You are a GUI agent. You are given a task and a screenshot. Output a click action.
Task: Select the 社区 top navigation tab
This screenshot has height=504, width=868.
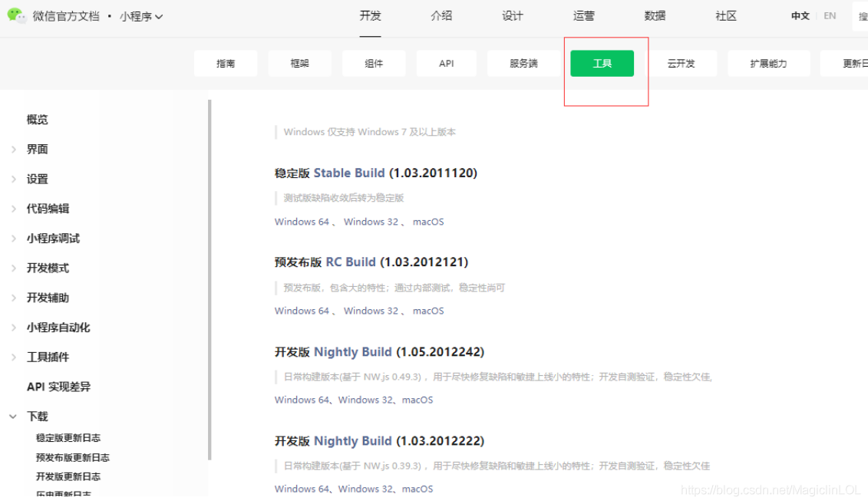point(726,16)
